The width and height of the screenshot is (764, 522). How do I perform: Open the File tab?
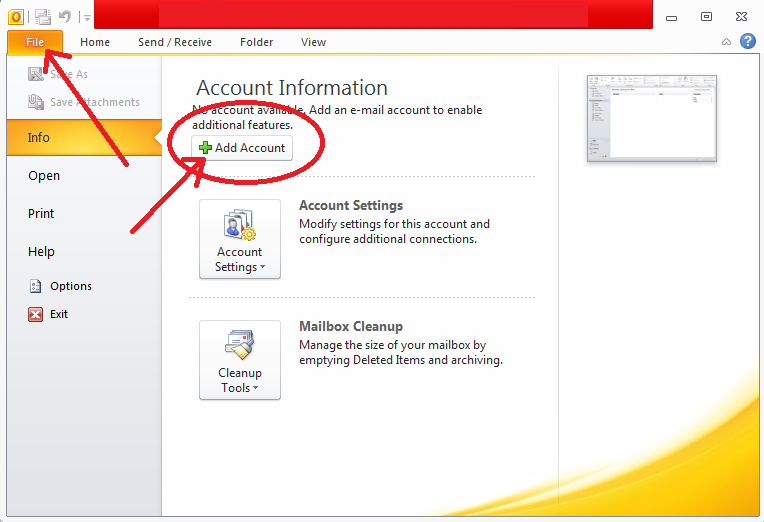pyautogui.click(x=35, y=42)
